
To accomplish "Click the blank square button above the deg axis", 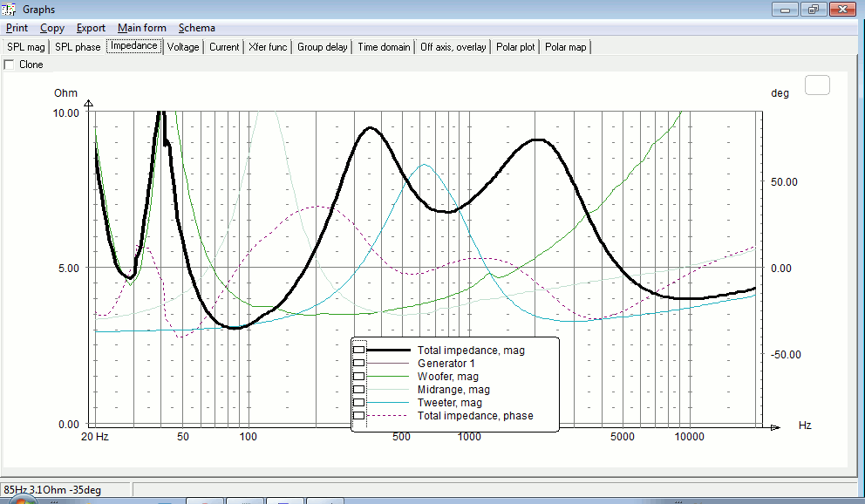I will (817, 85).
